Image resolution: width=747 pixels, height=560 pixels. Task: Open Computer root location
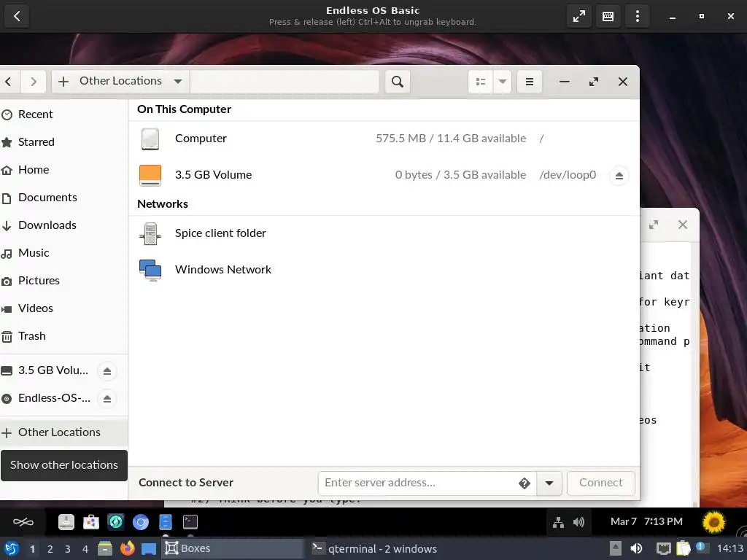tap(384, 139)
